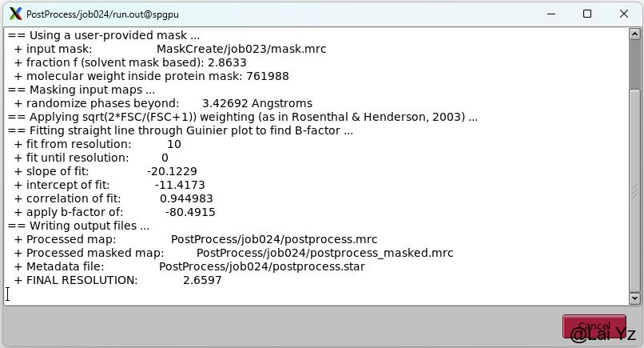Click the postprocess_masked.mrc output path

coord(325,253)
